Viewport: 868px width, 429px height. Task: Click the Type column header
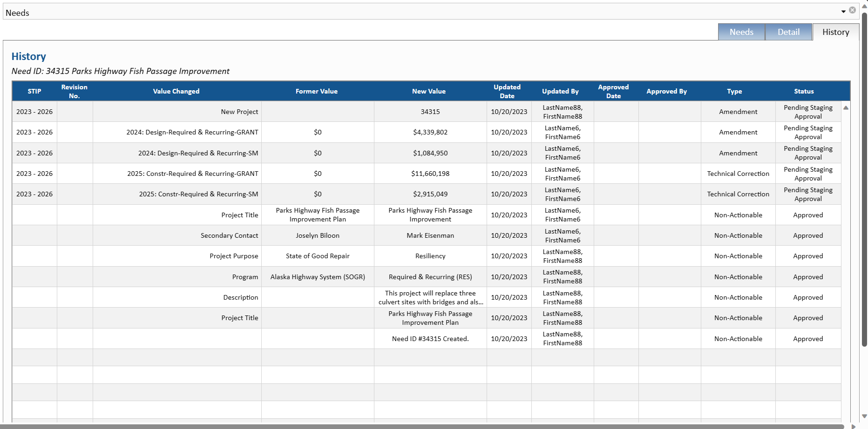point(735,91)
